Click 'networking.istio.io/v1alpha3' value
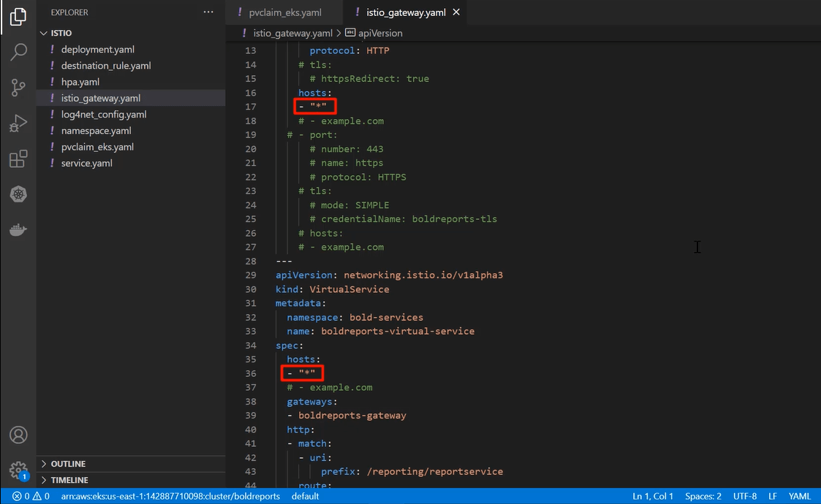Image resolution: width=821 pixels, height=504 pixels. click(423, 275)
